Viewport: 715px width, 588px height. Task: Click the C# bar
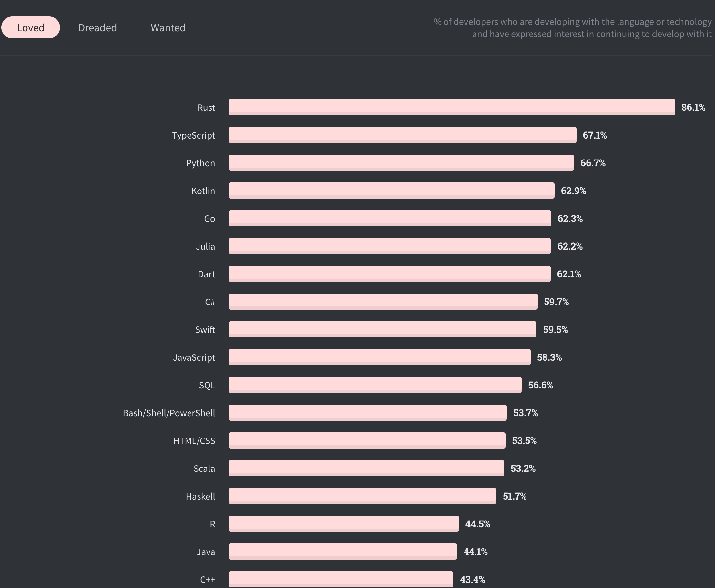click(x=383, y=302)
